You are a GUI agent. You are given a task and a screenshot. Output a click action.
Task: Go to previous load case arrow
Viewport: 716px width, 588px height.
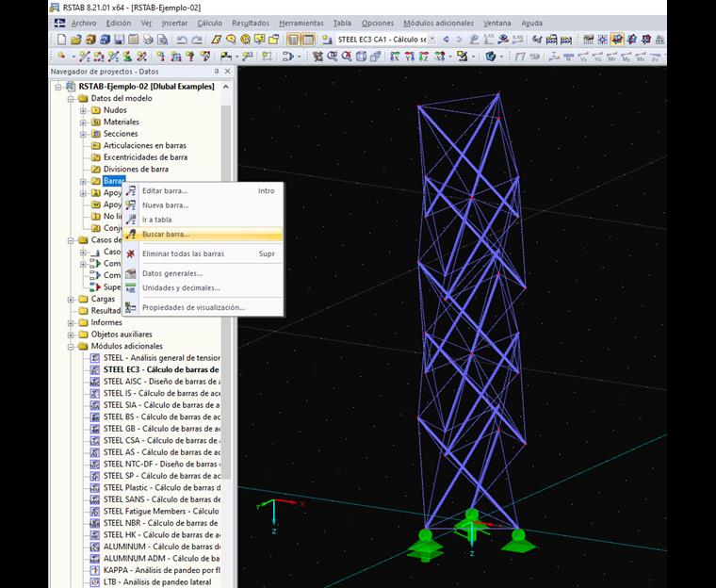click(x=447, y=40)
